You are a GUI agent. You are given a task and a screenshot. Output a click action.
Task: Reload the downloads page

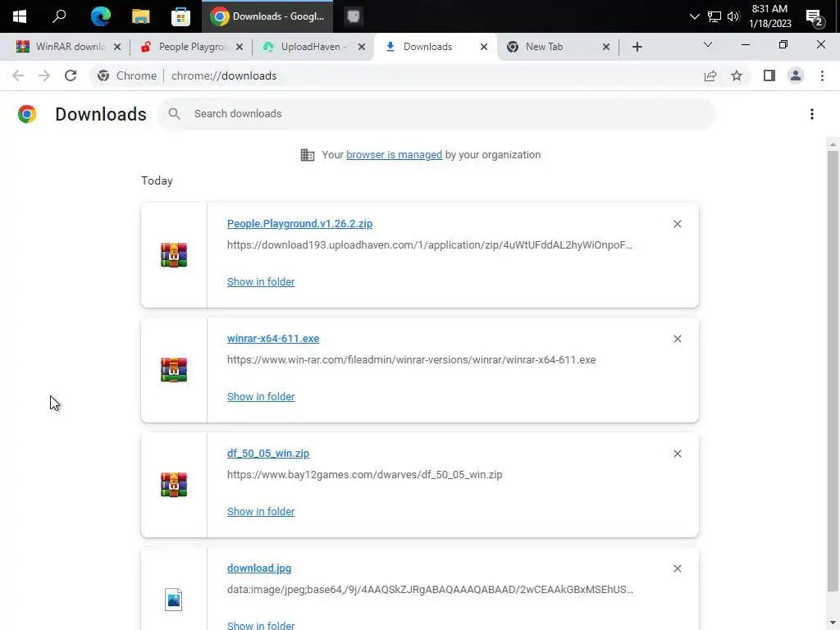pos(71,75)
